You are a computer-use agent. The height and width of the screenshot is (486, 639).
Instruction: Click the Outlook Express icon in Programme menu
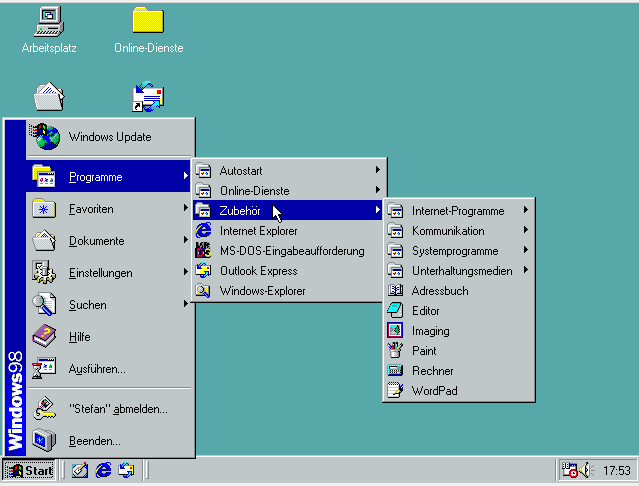click(203, 270)
